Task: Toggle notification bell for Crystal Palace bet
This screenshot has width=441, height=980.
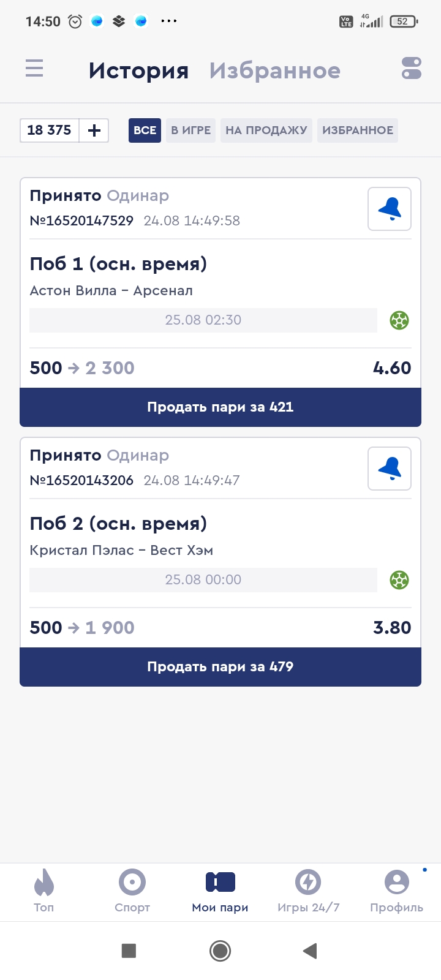Action: point(390,469)
